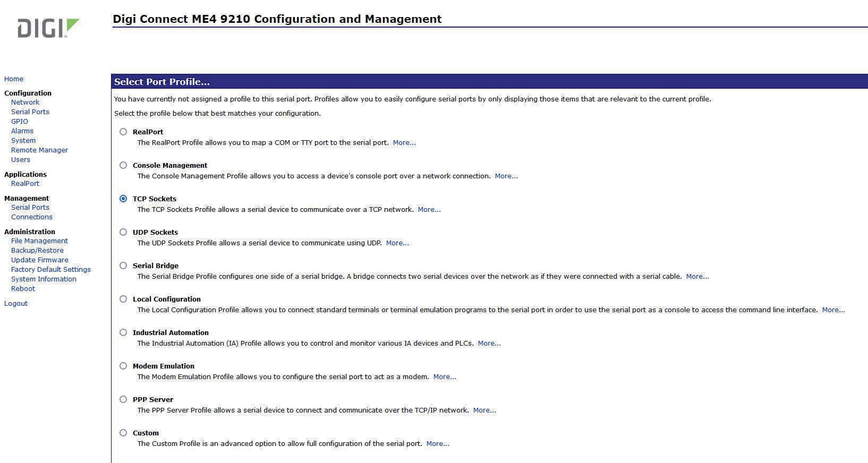This screenshot has width=868, height=463.
Task: Open More link for Modem Emulation
Action: coord(445,377)
